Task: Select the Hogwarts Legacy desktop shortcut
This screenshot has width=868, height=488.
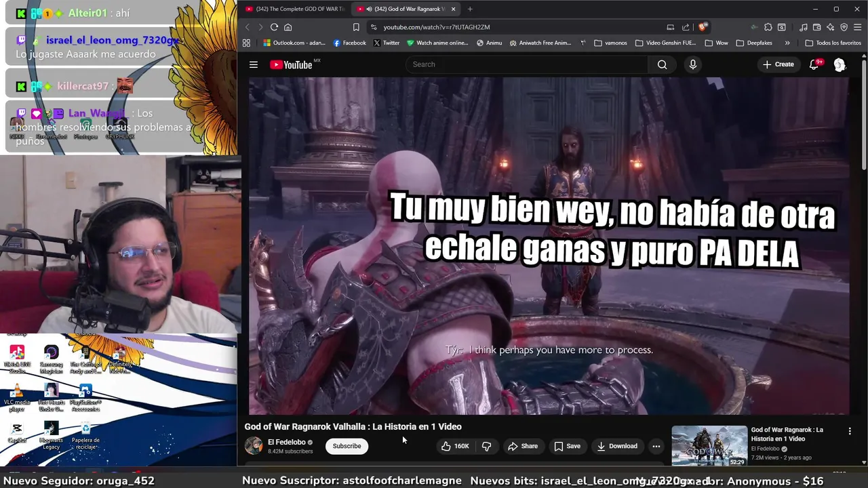Action: click(51, 436)
